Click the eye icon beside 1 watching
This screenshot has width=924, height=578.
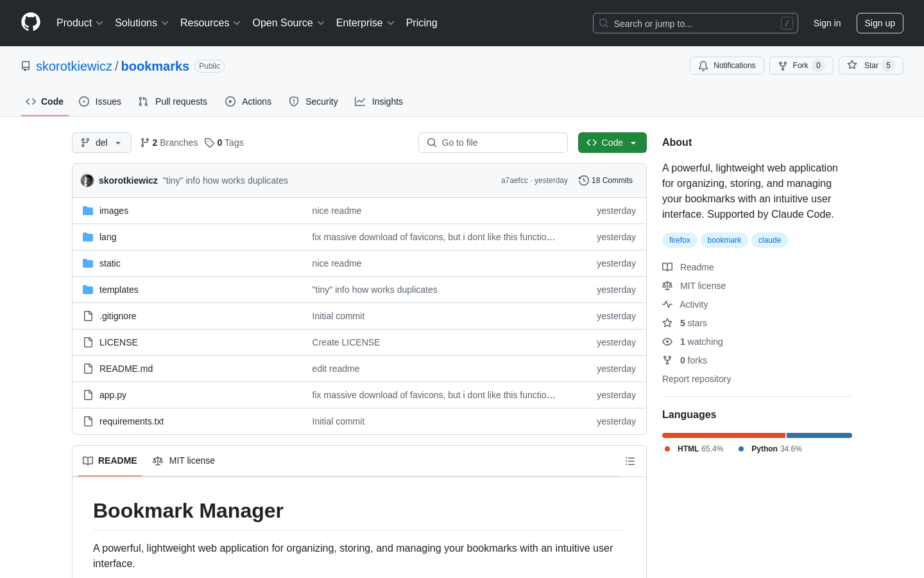(x=667, y=342)
